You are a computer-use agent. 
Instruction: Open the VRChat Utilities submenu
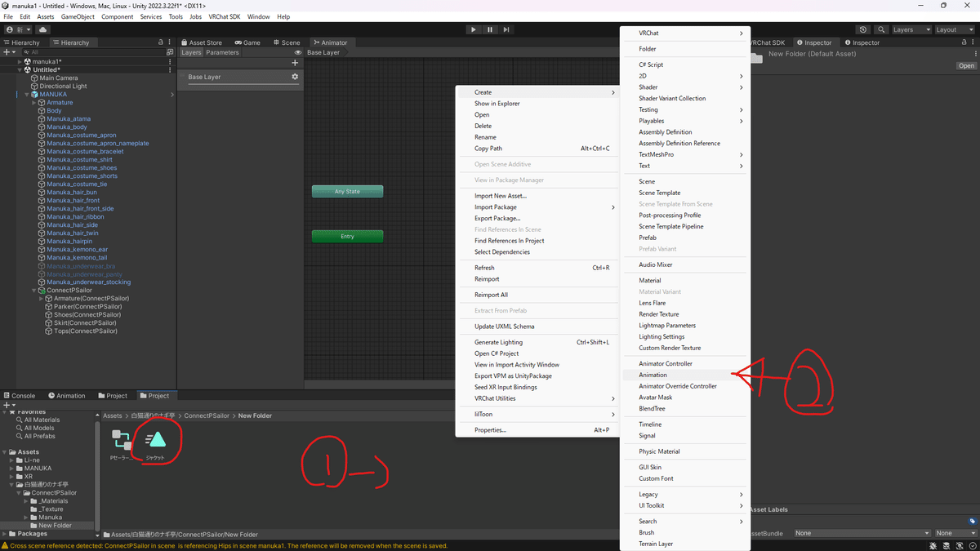[x=537, y=398]
